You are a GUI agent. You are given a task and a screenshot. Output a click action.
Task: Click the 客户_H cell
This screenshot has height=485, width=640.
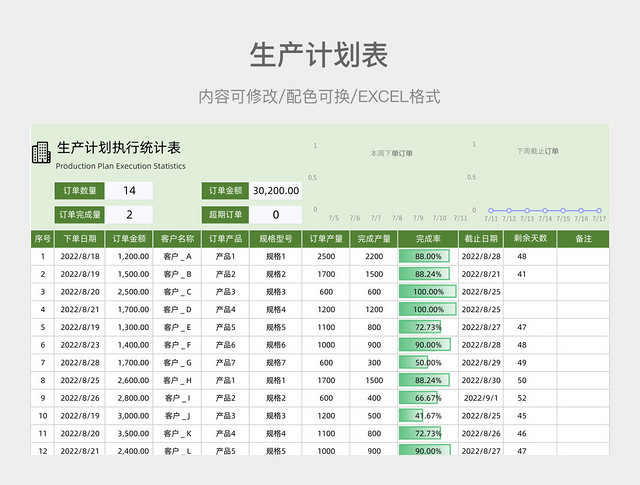177,380
